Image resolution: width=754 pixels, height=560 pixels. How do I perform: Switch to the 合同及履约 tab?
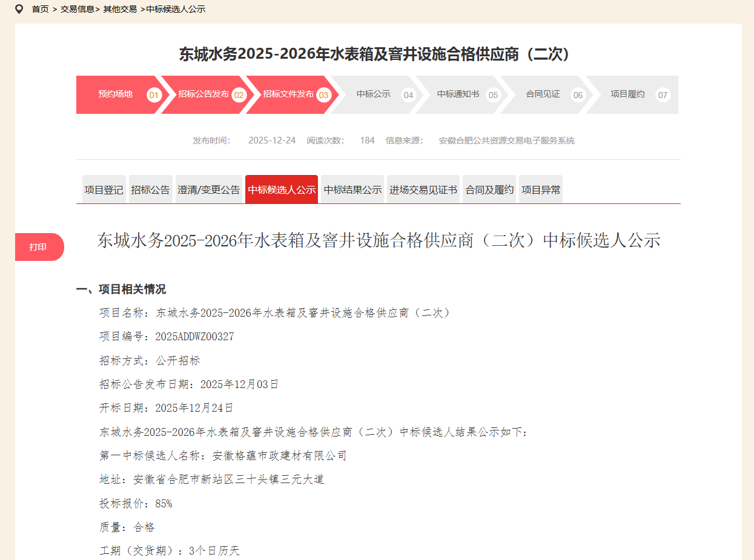coord(489,189)
